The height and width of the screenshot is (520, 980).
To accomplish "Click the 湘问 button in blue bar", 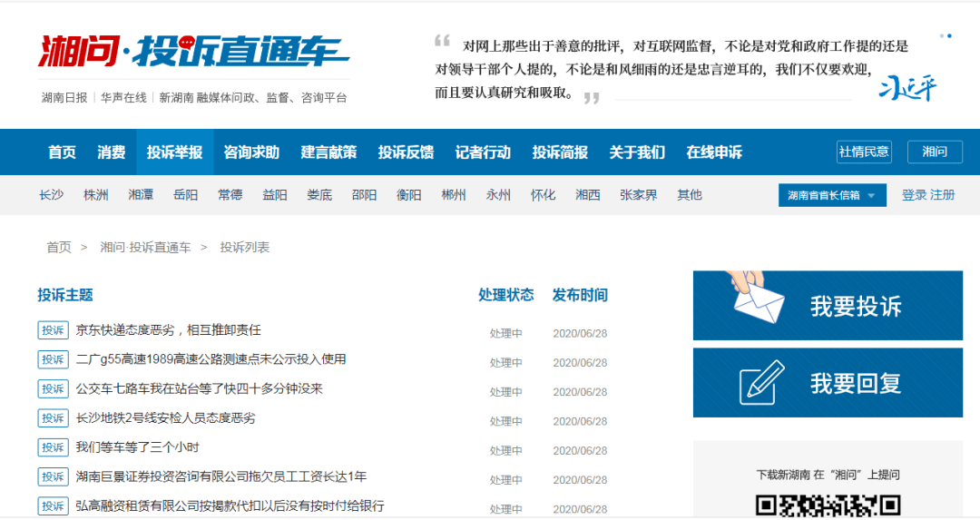I will [935, 152].
